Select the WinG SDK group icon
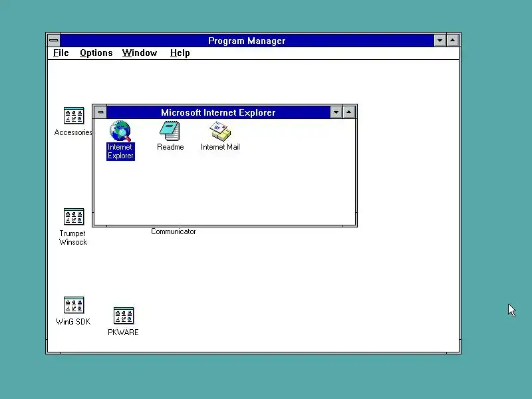This screenshot has height=399, width=532. (74, 305)
